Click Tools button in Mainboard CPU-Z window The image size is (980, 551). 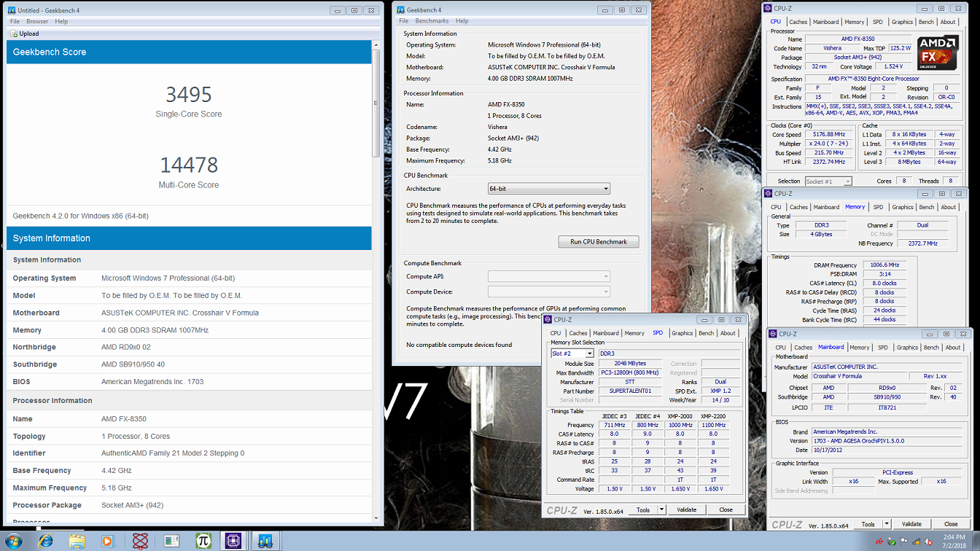click(868, 524)
